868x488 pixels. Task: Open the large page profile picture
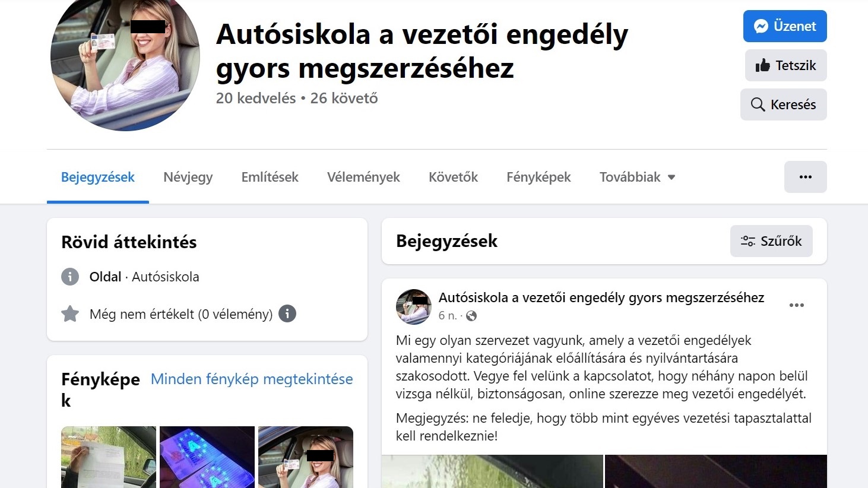(125, 56)
